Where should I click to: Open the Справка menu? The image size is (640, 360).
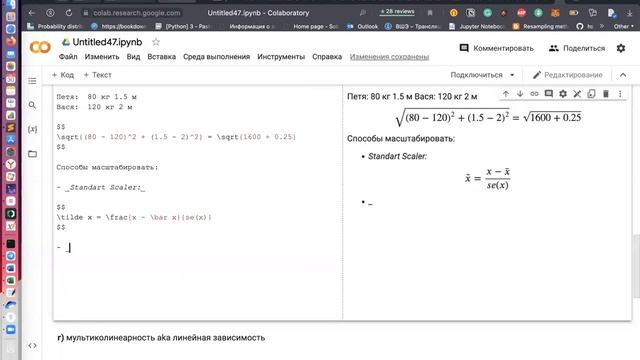327,57
